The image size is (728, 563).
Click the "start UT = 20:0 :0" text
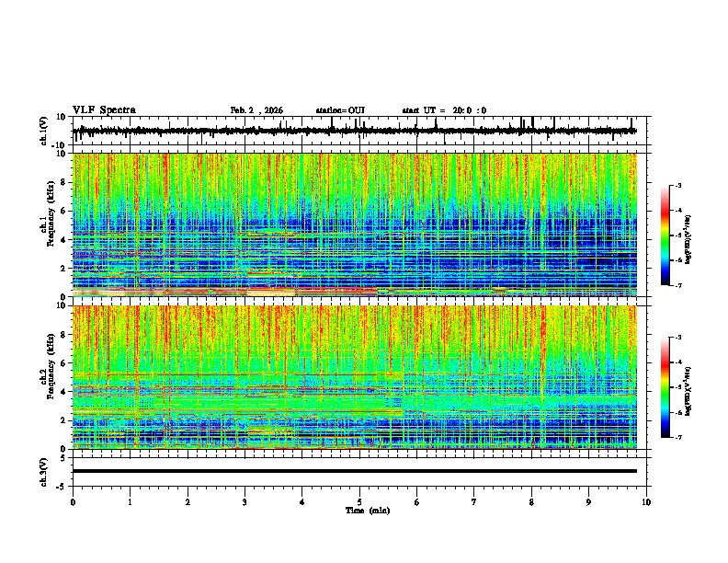click(x=444, y=110)
